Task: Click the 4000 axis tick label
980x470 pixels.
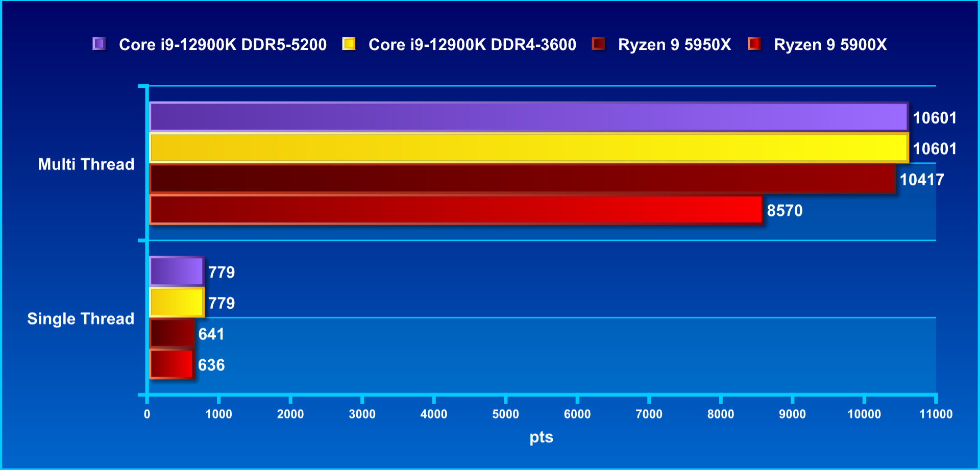Action: [x=434, y=414]
